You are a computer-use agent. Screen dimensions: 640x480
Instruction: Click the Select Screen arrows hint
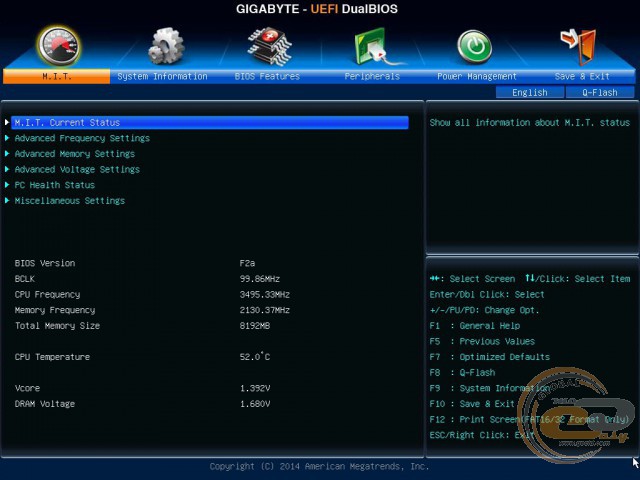[x=472, y=279]
